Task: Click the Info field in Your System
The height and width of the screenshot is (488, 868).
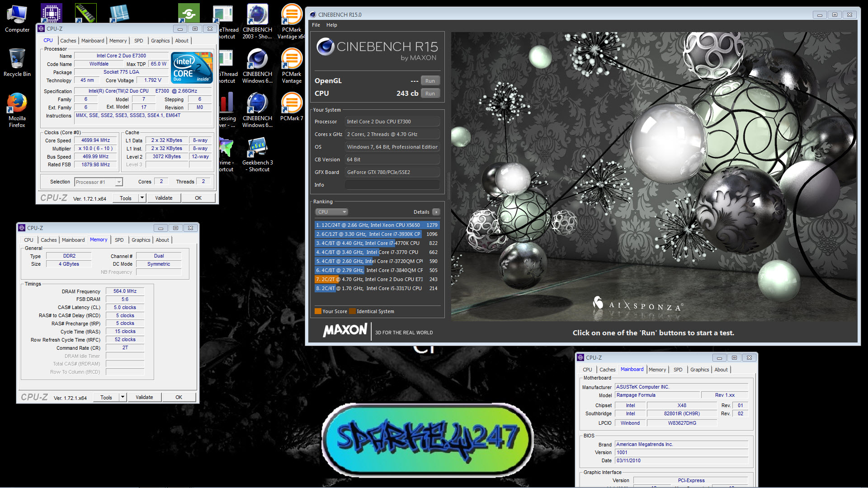Action: [392, 185]
